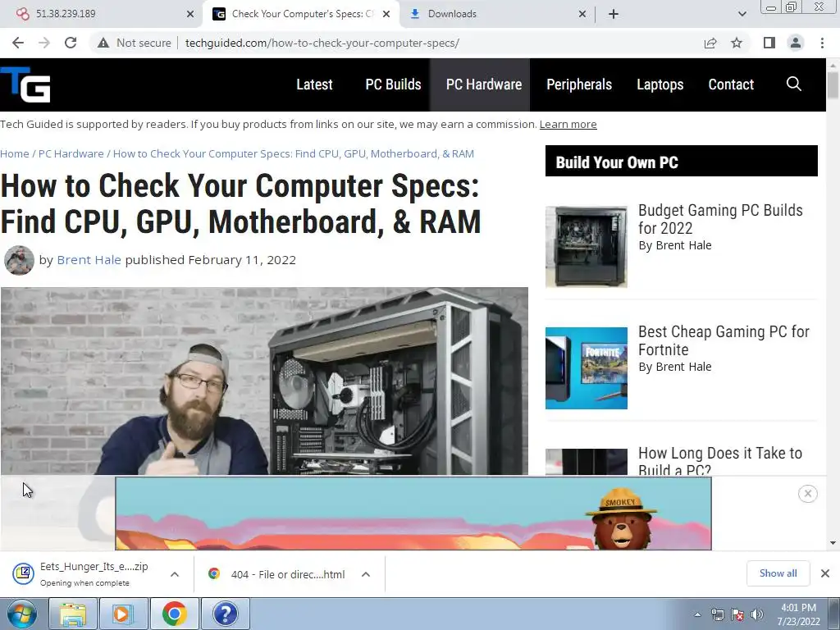Show hidden system tray icons
840x630 pixels.
click(x=697, y=614)
